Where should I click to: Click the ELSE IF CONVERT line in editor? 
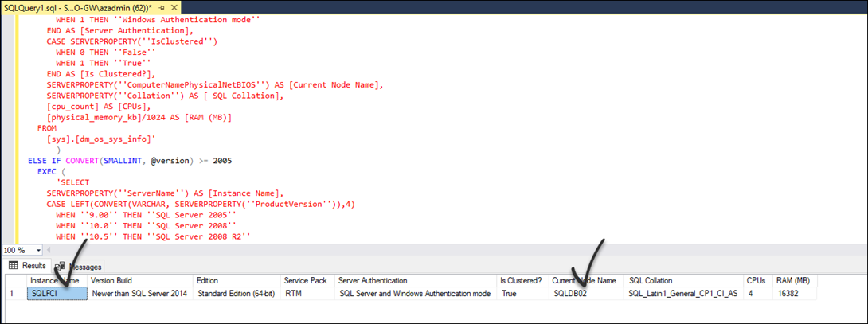coord(130,161)
